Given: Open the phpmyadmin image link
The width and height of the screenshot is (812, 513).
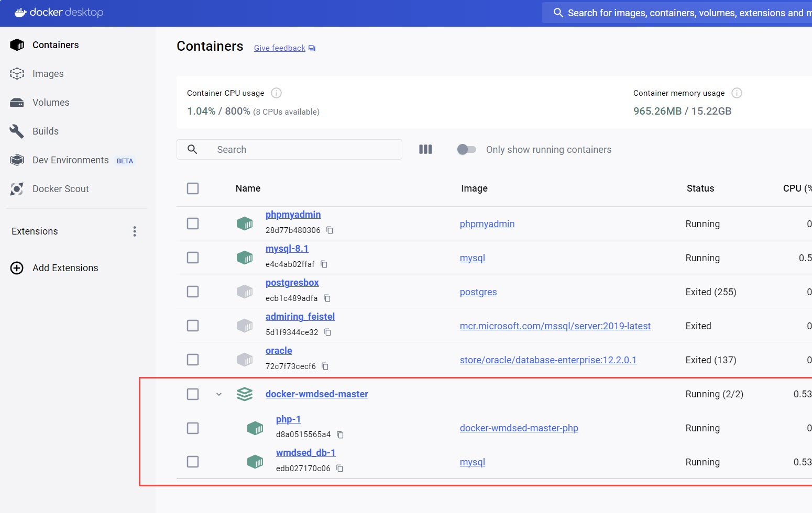Looking at the screenshot, I should tap(487, 224).
